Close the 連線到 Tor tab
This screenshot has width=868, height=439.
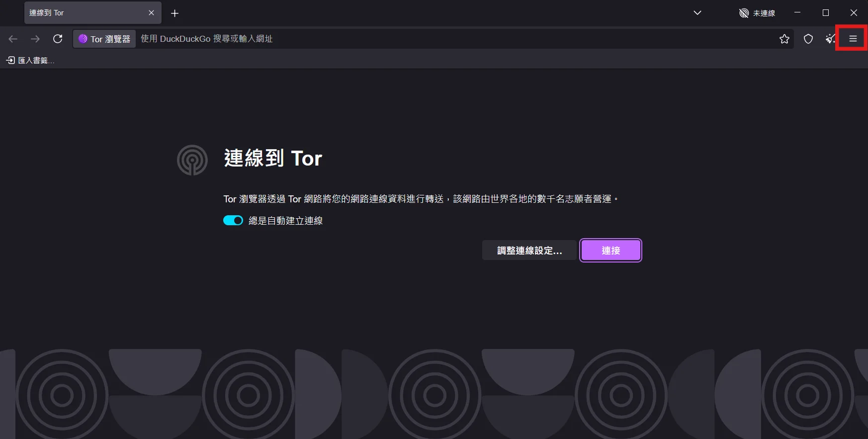pyautogui.click(x=151, y=13)
